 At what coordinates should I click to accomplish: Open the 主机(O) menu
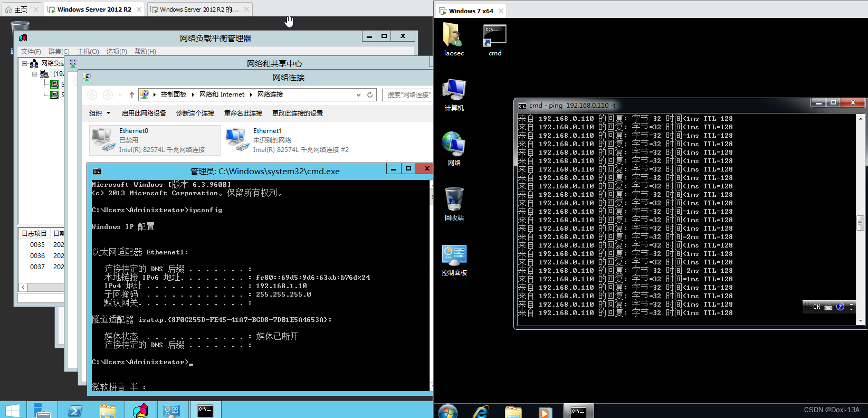88,52
